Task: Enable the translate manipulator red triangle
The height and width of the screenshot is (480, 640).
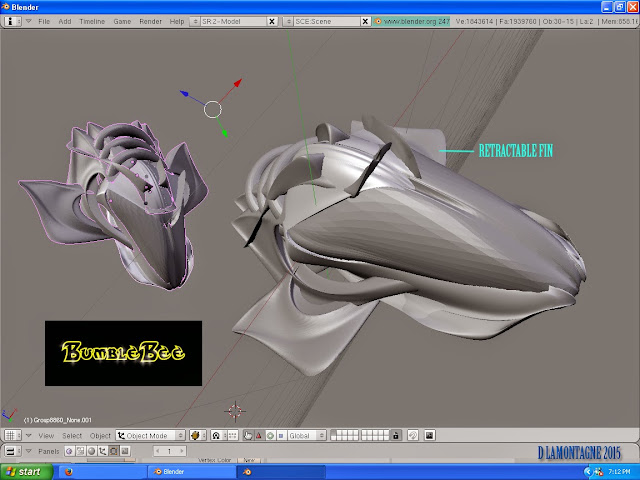Action: click(258, 436)
